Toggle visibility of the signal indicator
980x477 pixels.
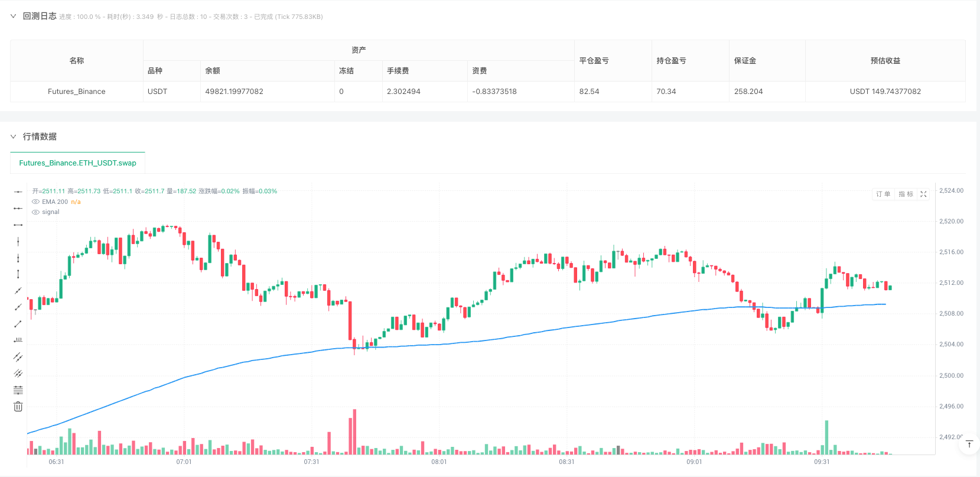pos(36,212)
